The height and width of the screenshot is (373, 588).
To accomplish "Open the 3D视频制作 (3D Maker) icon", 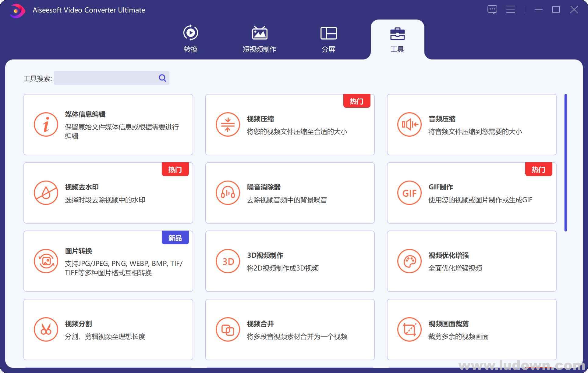I will click(x=228, y=261).
